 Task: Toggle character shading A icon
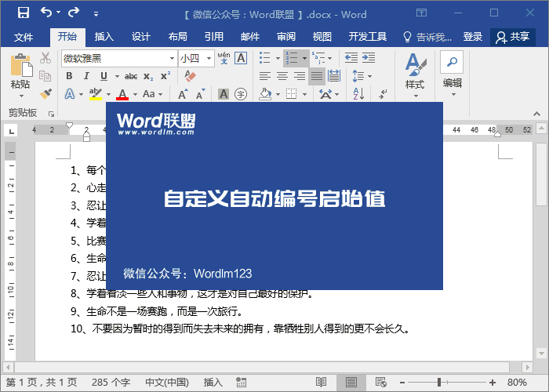click(224, 94)
